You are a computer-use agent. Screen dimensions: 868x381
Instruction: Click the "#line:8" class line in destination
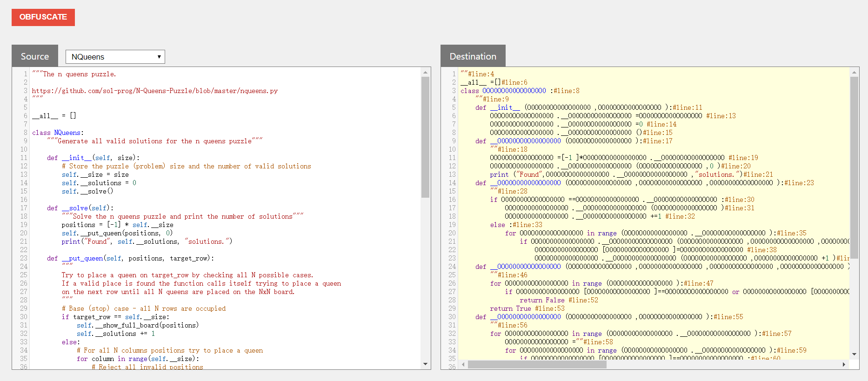520,91
